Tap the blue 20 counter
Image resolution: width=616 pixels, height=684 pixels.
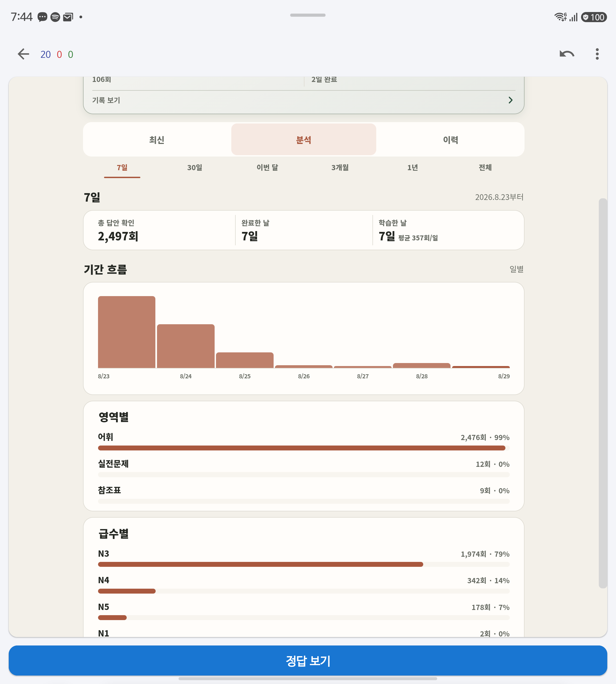tap(46, 55)
